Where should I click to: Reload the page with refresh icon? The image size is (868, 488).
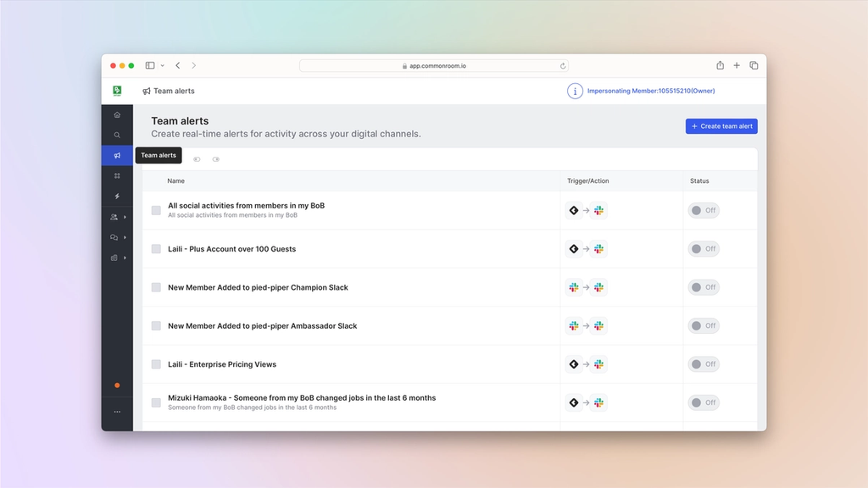[563, 66]
